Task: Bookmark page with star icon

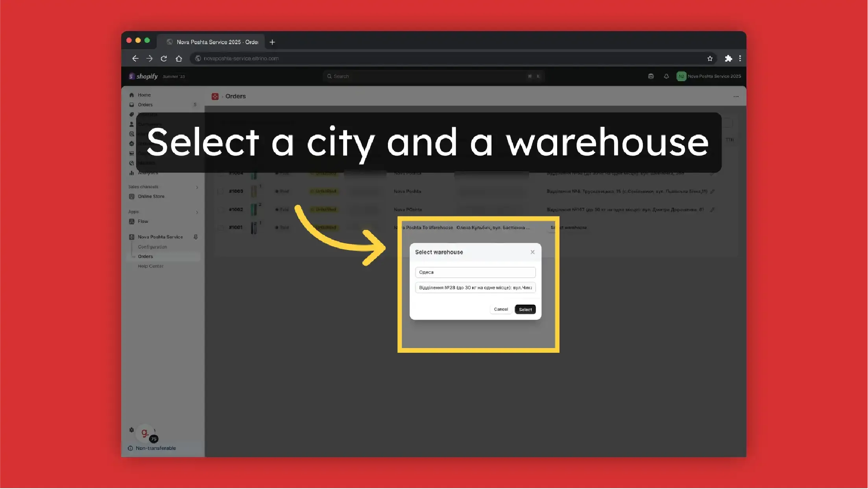Action: point(709,58)
